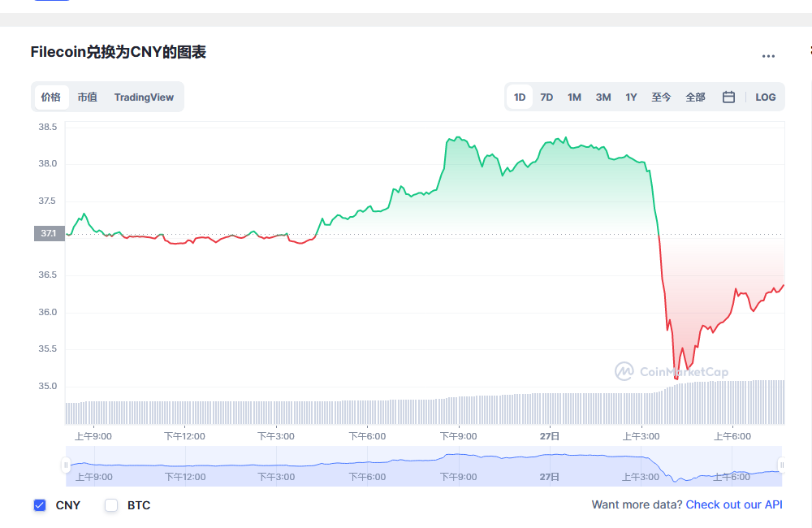Switch the chart to LOG scale
The image size is (812, 528).
pos(765,97)
